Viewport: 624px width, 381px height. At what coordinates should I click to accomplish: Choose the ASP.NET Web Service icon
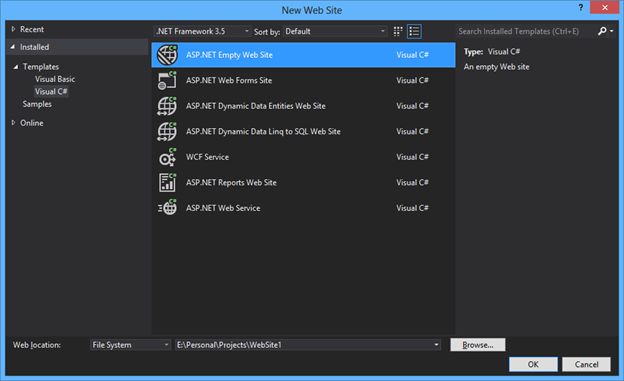167,208
